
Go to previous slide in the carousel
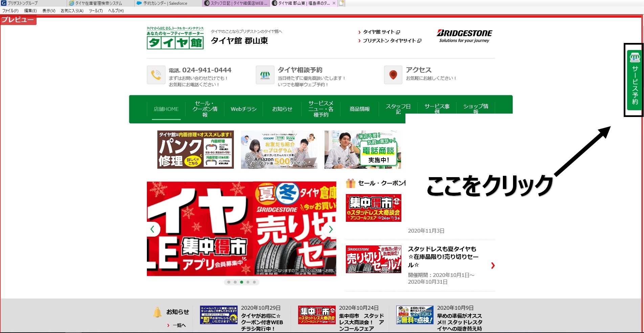153,229
